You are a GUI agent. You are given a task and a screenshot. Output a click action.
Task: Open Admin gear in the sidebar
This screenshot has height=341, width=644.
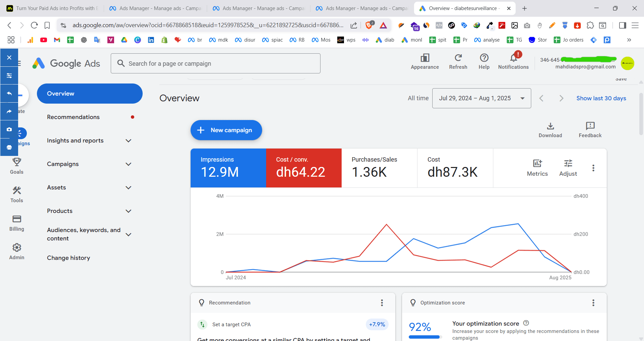click(x=17, y=247)
